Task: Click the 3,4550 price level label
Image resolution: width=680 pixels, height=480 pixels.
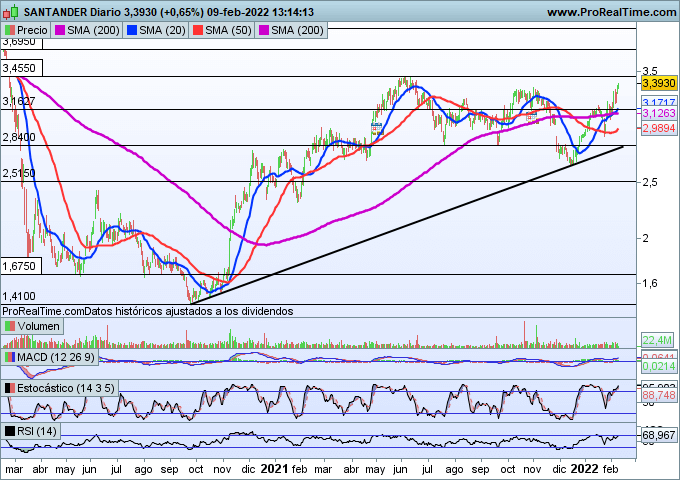Action: tap(21, 68)
